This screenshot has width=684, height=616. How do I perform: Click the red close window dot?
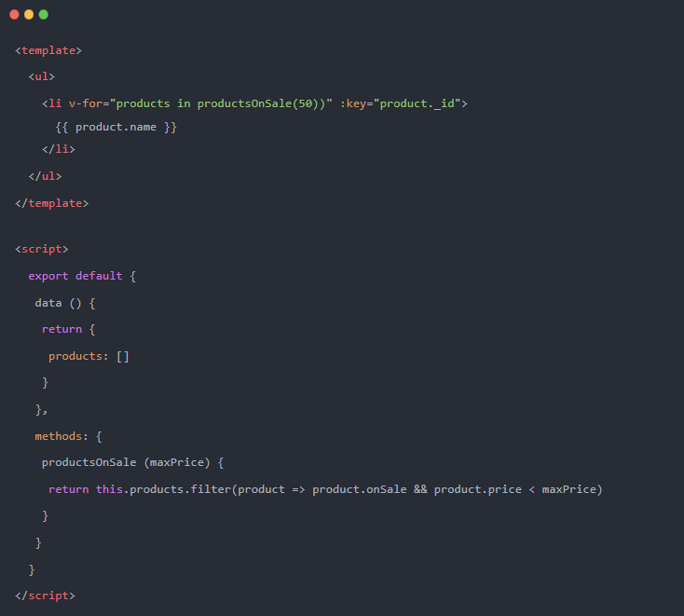(x=14, y=15)
